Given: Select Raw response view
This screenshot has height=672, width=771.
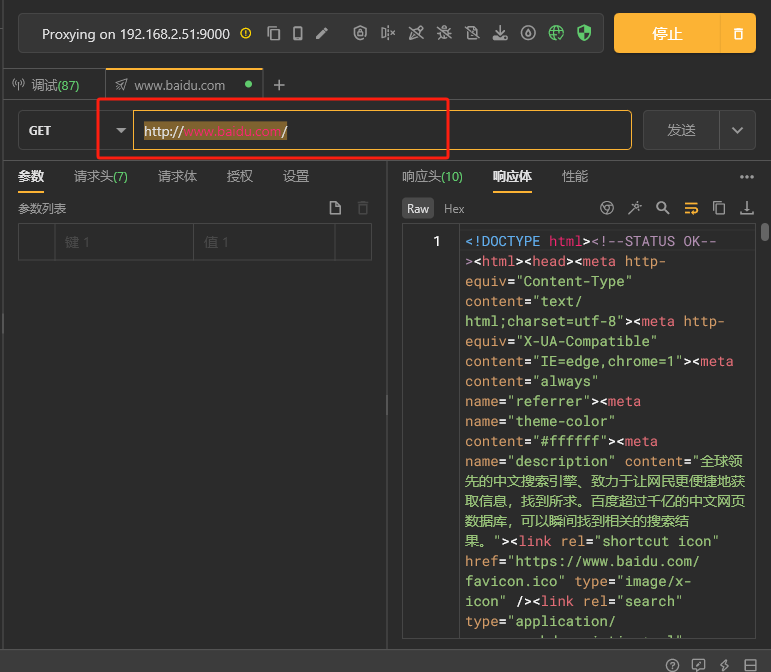Looking at the screenshot, I should click(418, 209).
